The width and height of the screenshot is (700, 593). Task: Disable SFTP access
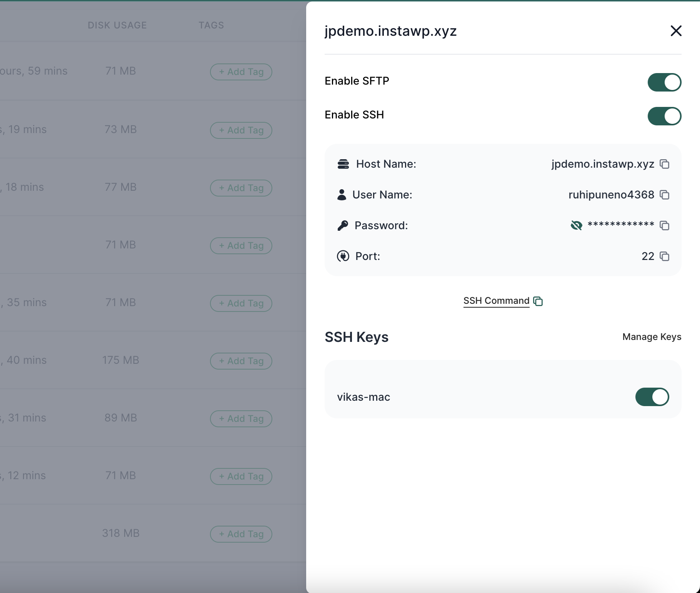pos(664,82)
